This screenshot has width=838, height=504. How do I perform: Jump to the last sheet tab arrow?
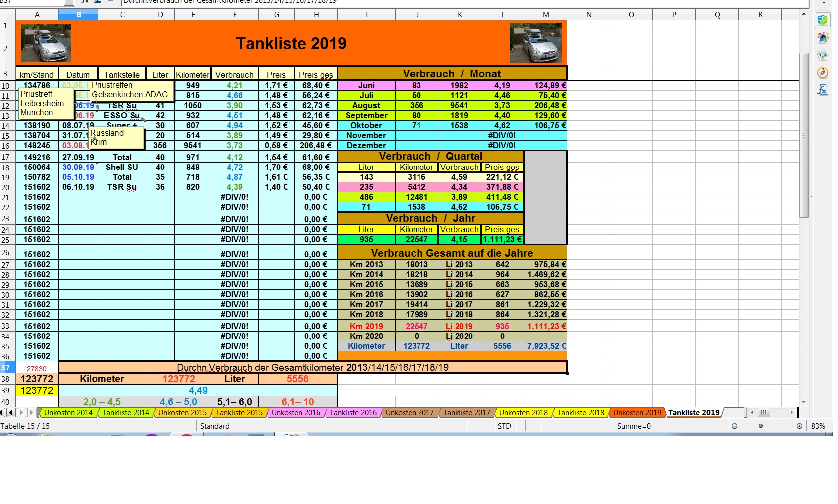31,412
